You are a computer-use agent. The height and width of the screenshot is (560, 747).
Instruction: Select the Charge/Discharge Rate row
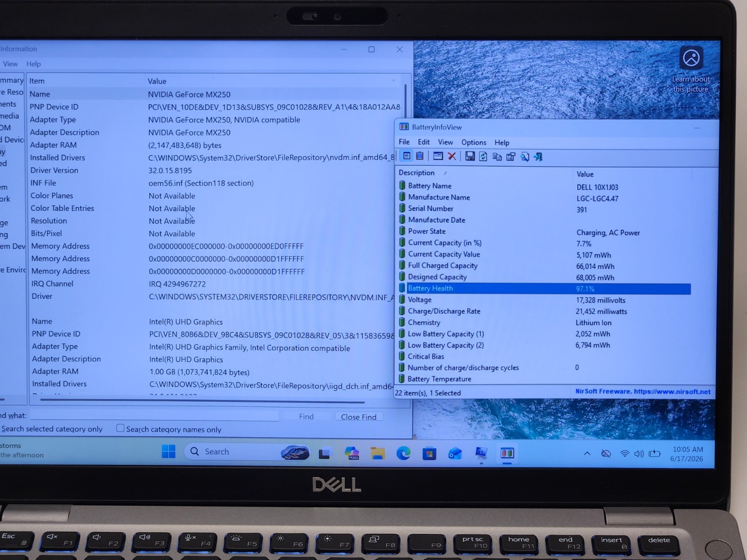coord(545,311)
